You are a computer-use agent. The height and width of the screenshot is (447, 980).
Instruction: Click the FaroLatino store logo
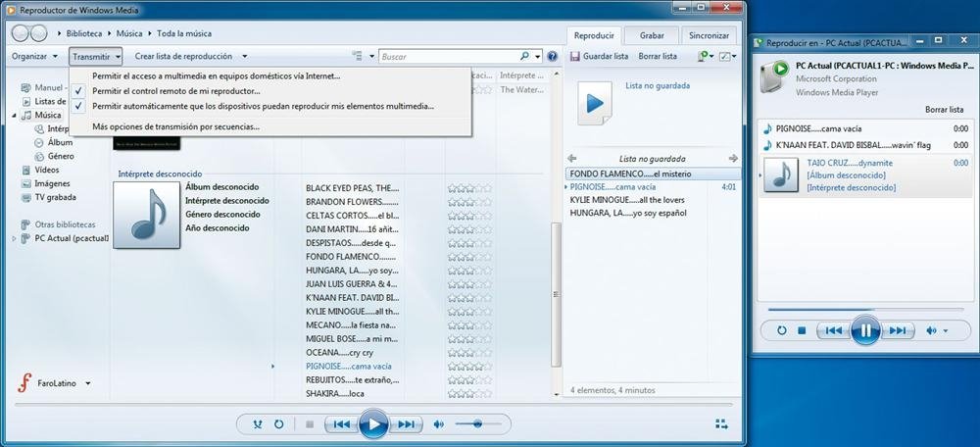[x=24, y=382]
